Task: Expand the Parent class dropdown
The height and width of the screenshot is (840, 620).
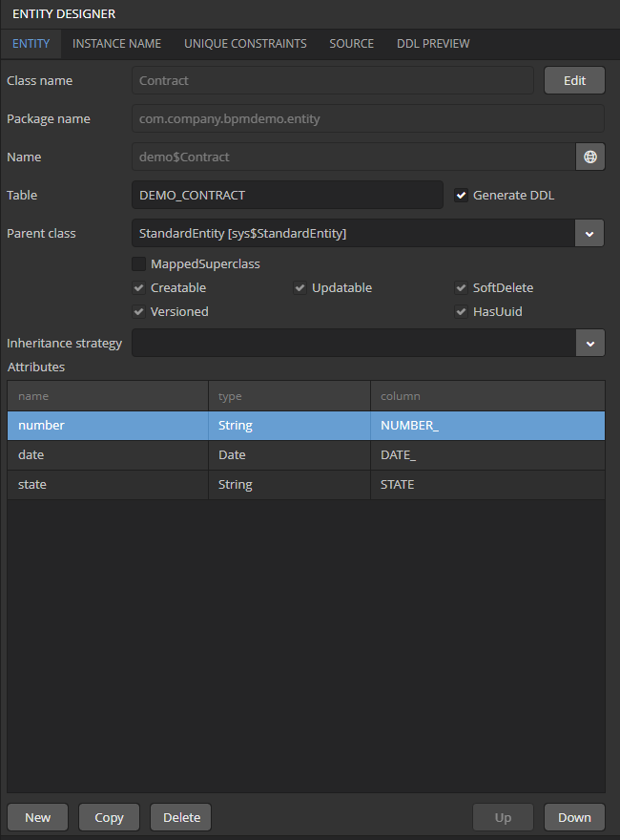Action: pyautogui.click(x=589, y=233)
